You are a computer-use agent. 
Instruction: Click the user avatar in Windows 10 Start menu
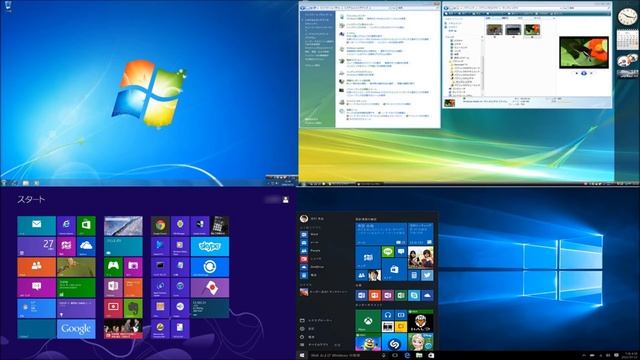(304, 219)
